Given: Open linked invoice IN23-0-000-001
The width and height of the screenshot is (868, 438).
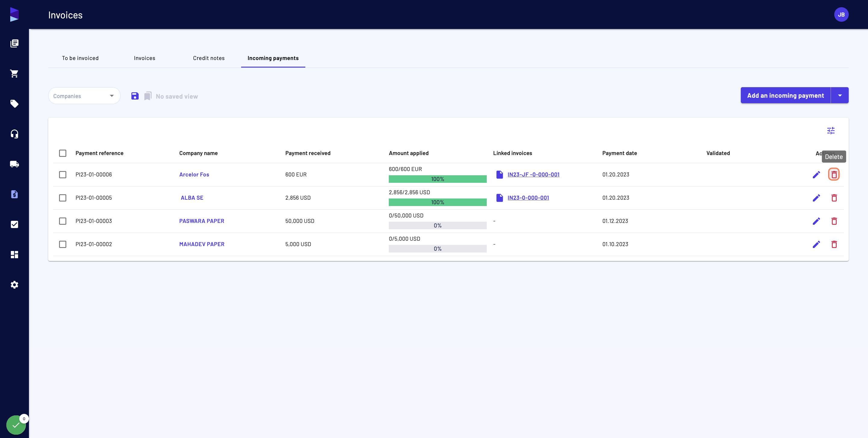Looking at the screenshot, I should pyautogui.click(x=528, y=198).
